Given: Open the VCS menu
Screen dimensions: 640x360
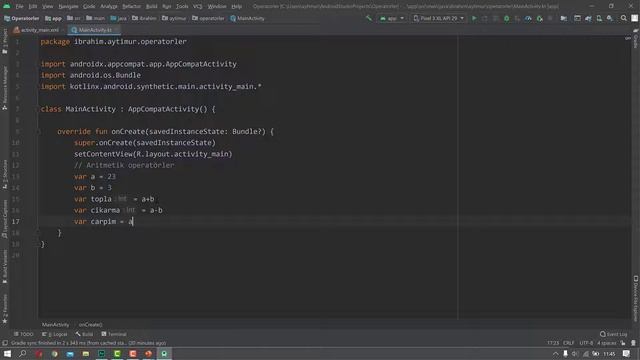Looking at the screenshot, I should (x=198, y=7).
